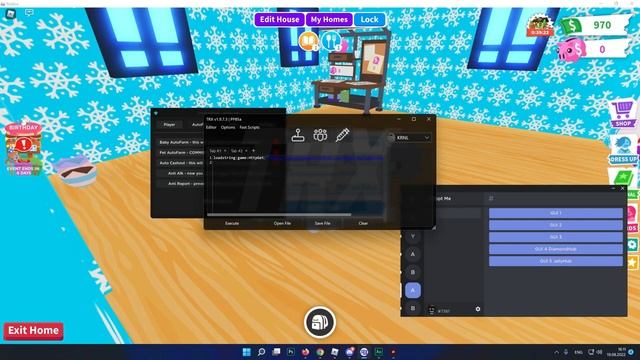Click the hashtag channel icon in header
640x360 pixels.
coord(491,198)
